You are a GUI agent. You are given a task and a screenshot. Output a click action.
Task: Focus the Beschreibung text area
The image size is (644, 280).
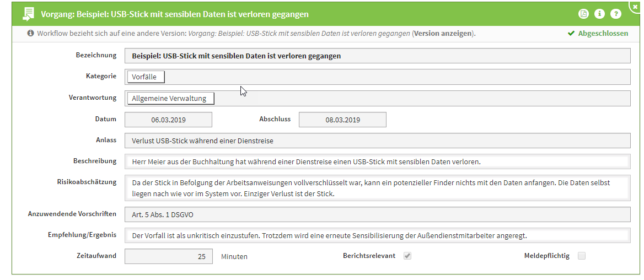377,161
